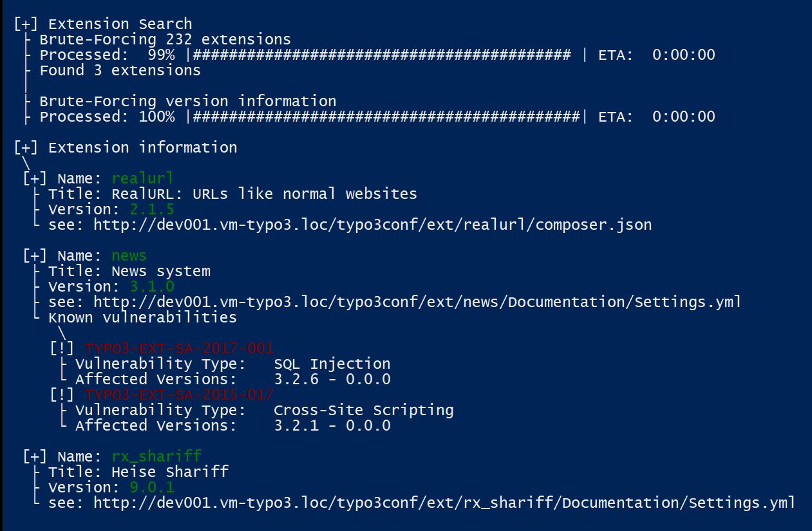
Task: Click the green realurl extension name
Action: tap(143, 179)
